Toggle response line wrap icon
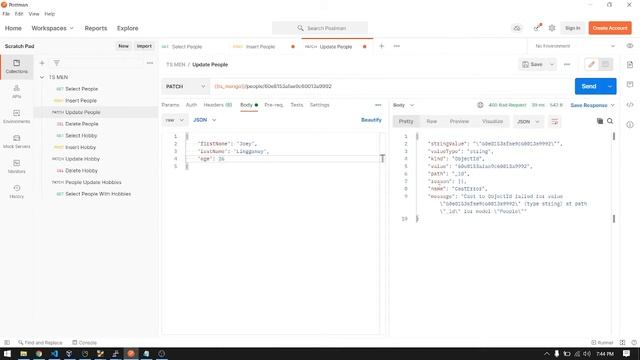 tap(554, 121)
